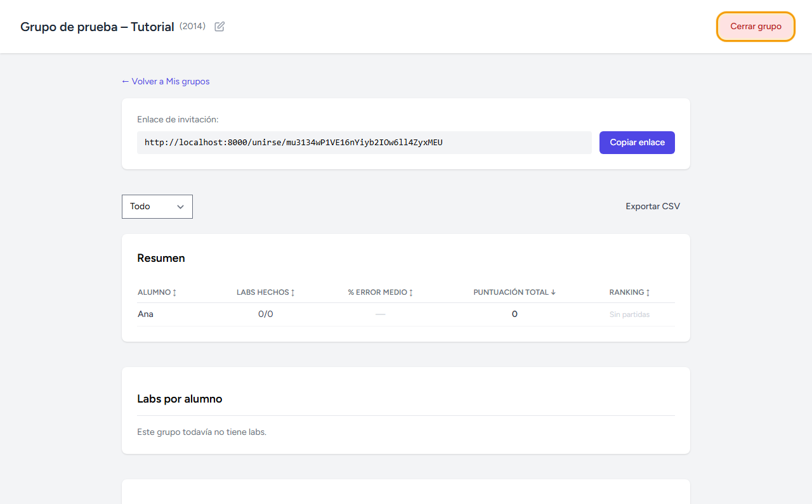Click the sort arrows next to Ranking

[x=648, y=292]
